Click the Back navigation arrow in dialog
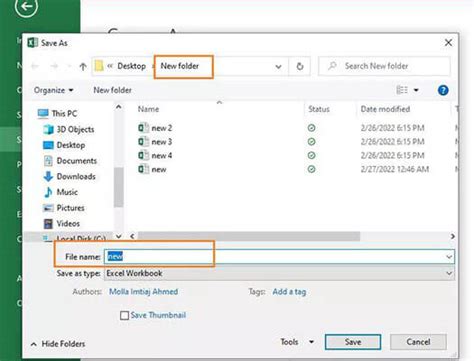This screenshot has height=361, width=474. click(35, 66)
